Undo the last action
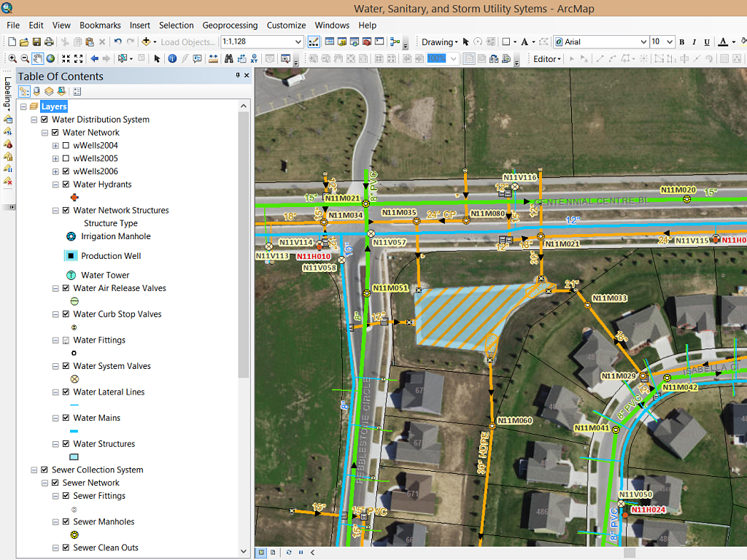 click(117, 42)
